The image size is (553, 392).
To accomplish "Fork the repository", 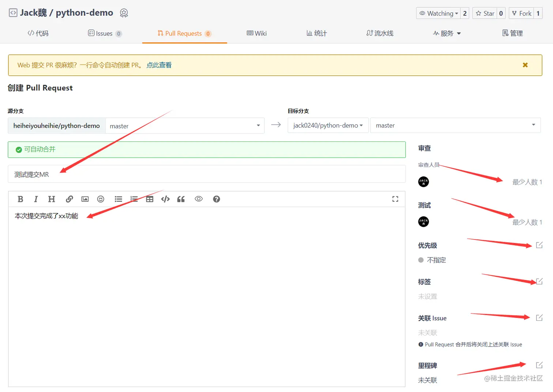I will tap(521, 13).
